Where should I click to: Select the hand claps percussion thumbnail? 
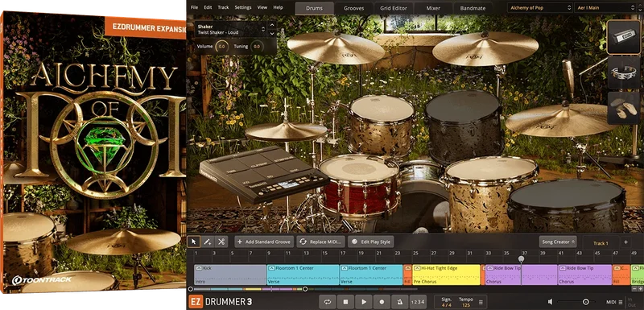(x=623, y=108)
